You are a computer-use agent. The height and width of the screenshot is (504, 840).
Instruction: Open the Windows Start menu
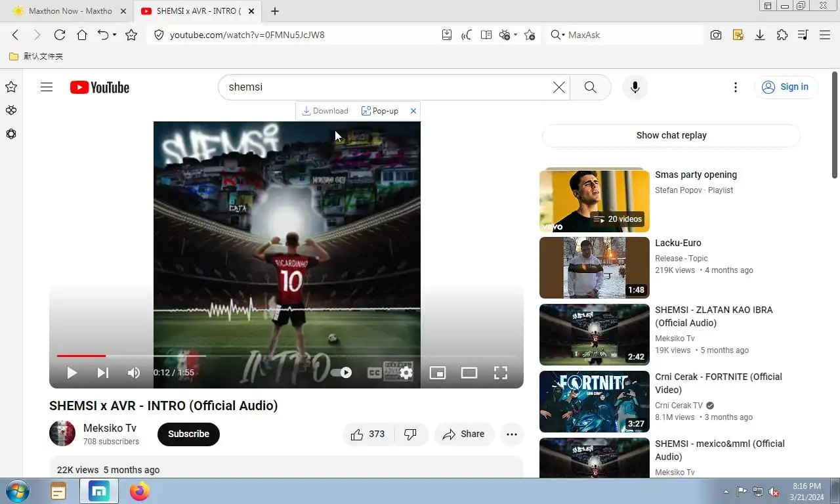tap(16, 492)
